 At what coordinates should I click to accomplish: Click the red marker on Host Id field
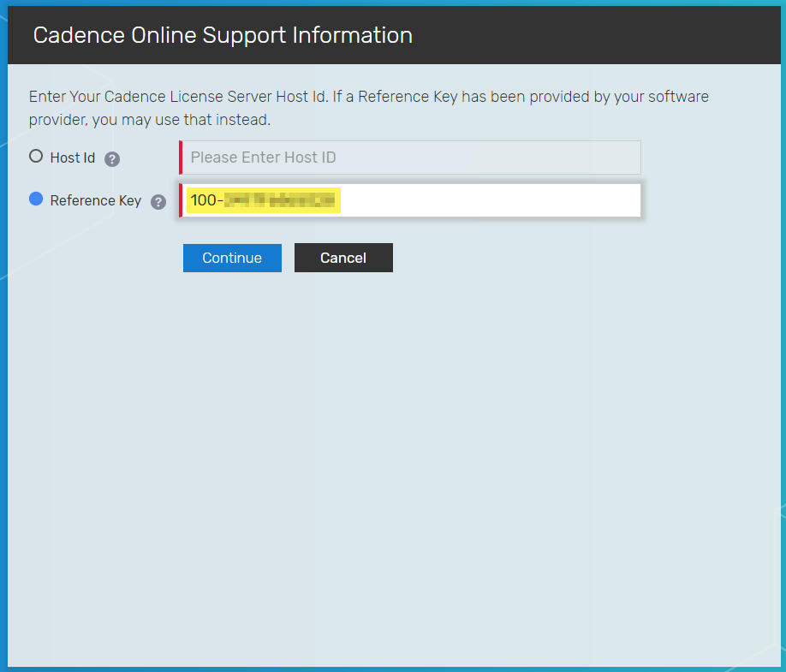(x=181, y=158)
